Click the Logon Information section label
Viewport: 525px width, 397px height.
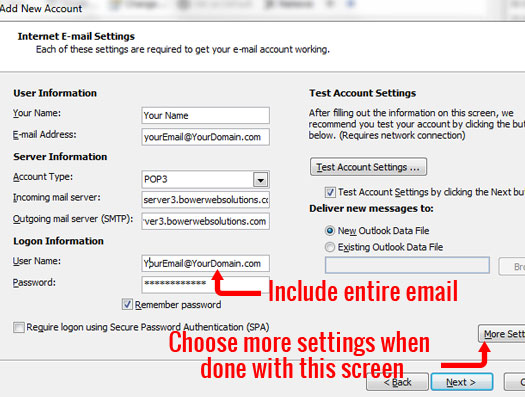click(58, 241)
